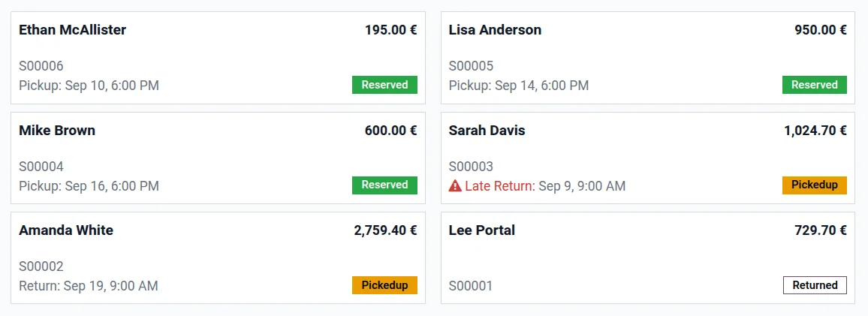Click order reference S00001
Image resolution: width=868 pixels, height=316 pixels.
pyautogui.click(x=471, y=286)
